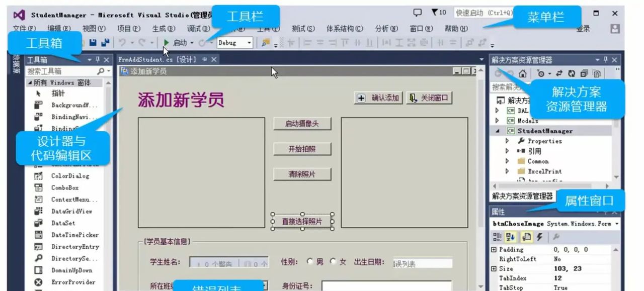Select the 女 gender radio button
Image resolution: width=644 pixels, height=291 pixels.
333,262
